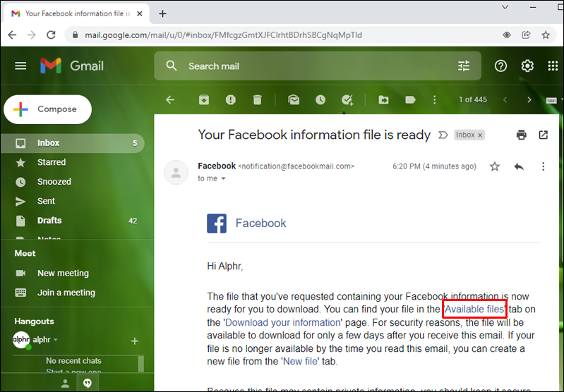Mark the email as unread
Image resolution: width=564 pixels, height=392 pixels.
tap(294, 99)
